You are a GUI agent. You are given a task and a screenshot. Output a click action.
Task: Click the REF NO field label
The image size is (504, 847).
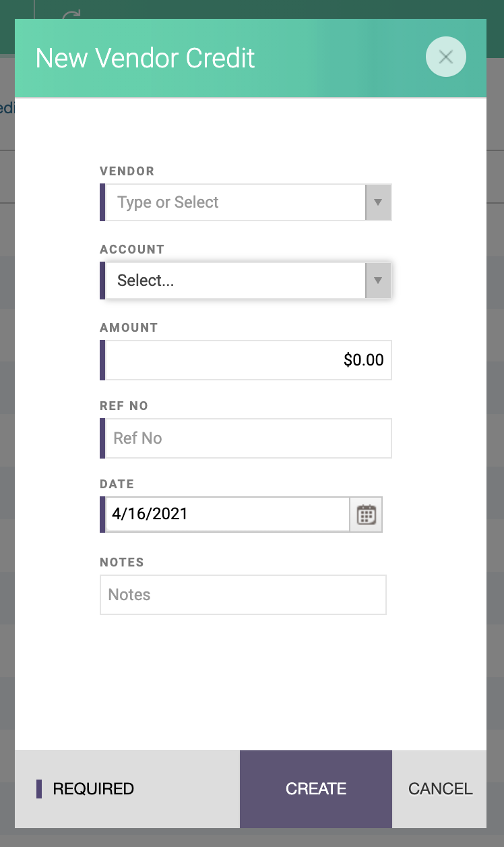[124, 406]
